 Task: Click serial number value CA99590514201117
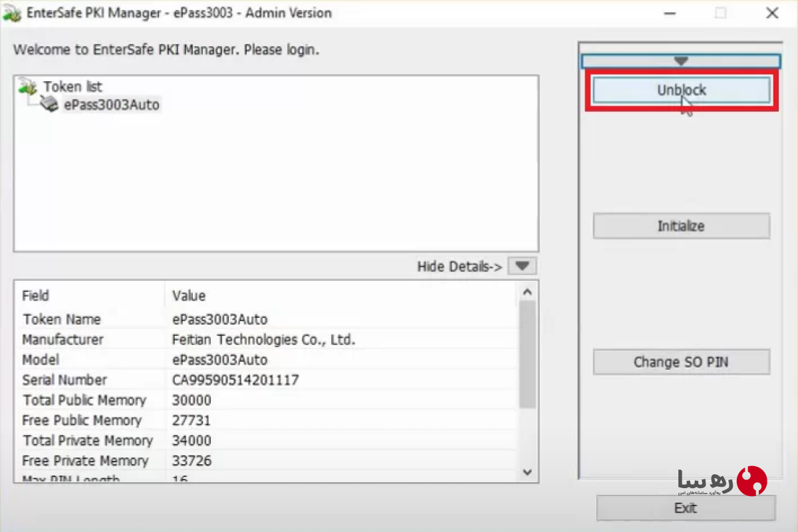(x=235, y=380)
